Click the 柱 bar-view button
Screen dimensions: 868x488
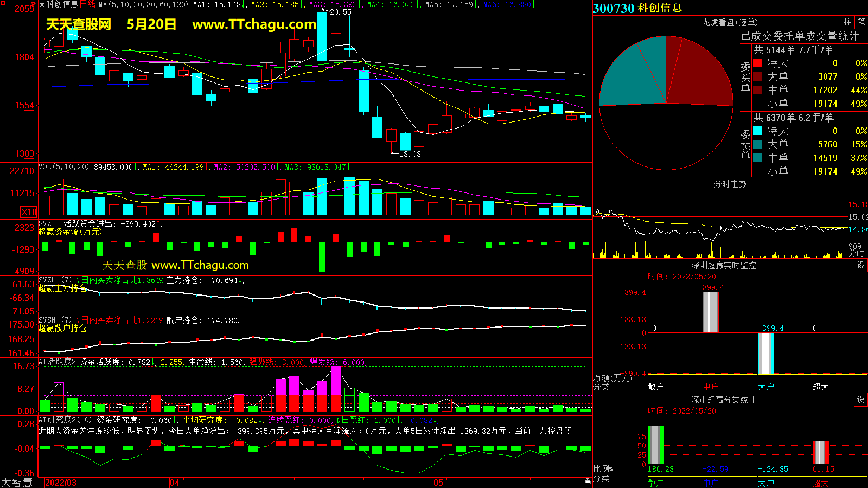[x=847, y=22]
